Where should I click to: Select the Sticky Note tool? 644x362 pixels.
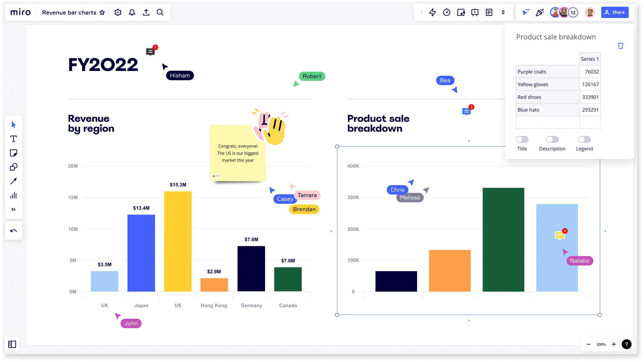pos(13,153)
